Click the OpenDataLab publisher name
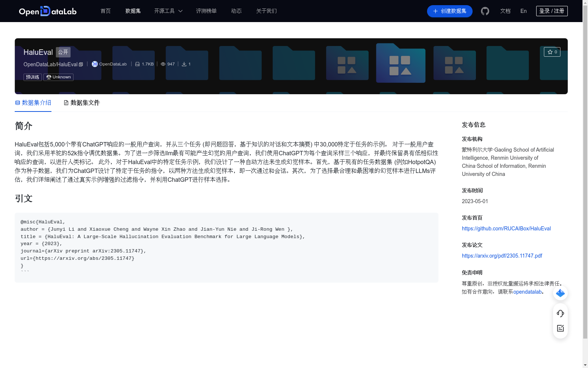Image resolution: width=588 pixels, height=368 pixels. [x=113, y=64]
